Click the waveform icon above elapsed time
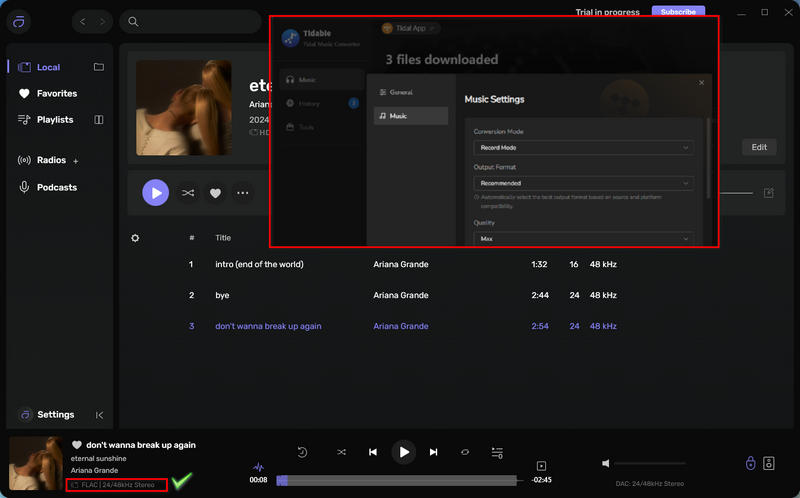This screenshot has height=498, width=800. [259, 467]
